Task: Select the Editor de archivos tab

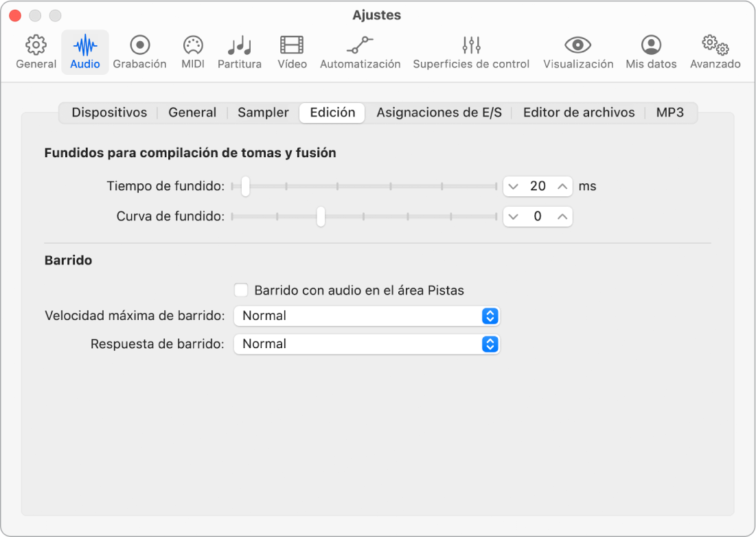Action: [578, 113]
